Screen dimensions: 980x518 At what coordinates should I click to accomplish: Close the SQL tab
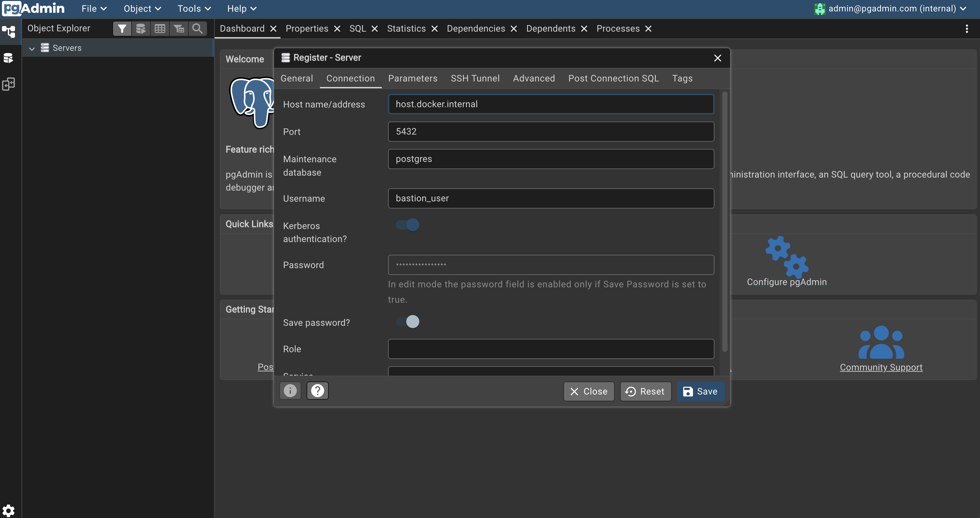375,29
